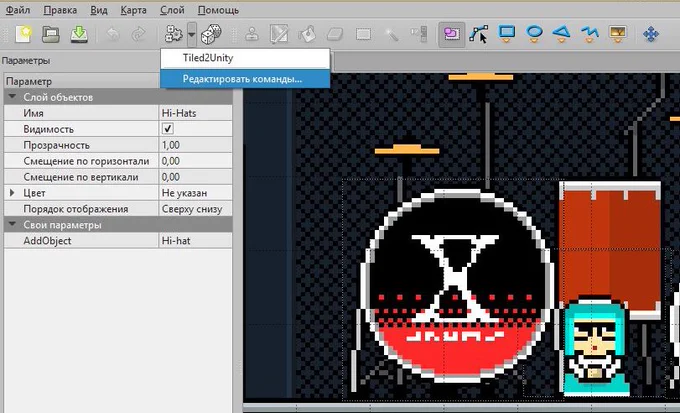Open the command dropdown arrow
Image resolution: width=680 pixels, height=413 pixels.
(192, 34)
